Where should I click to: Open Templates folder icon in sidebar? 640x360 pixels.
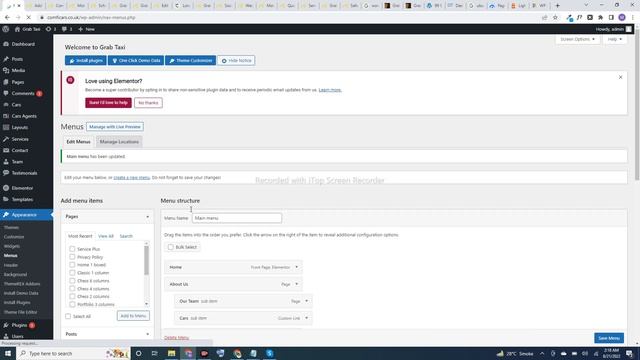coord(6,200)
